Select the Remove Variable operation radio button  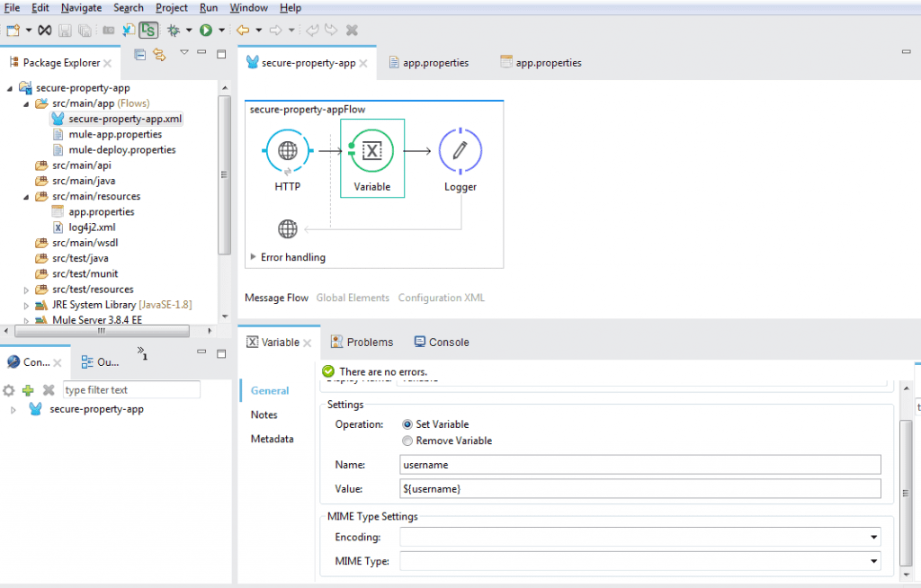pos(407,441)
